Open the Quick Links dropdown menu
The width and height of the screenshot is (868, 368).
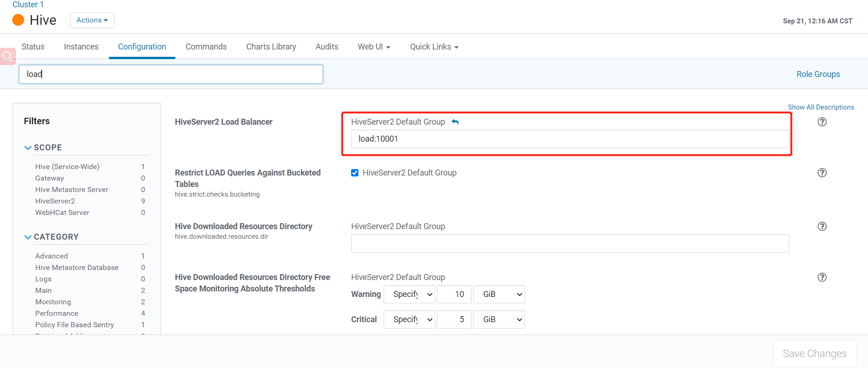[x=434, y=47]
